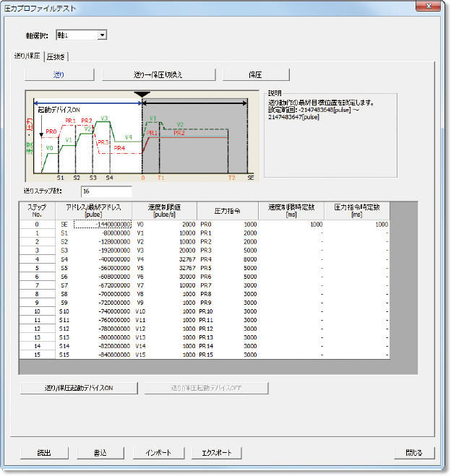Click the black triangle marker above the graph
Viewport: 451px width, 476px height.
pos(142,95)
